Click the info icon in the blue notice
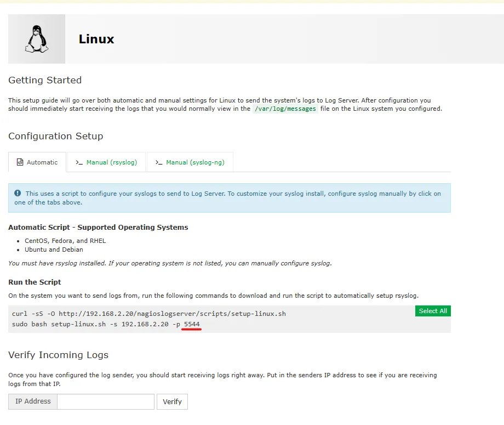This screenshot has width=504, height=425. point(18,193)
